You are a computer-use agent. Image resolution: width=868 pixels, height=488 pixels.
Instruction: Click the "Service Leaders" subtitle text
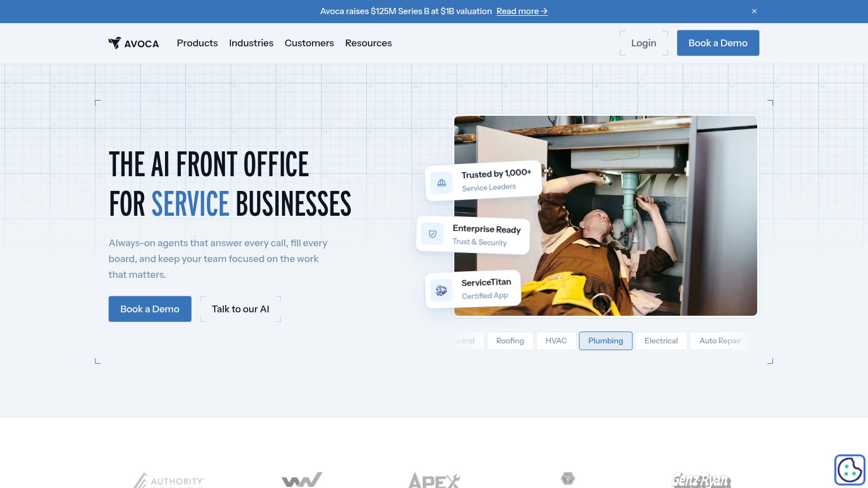(x=489, y=188)
